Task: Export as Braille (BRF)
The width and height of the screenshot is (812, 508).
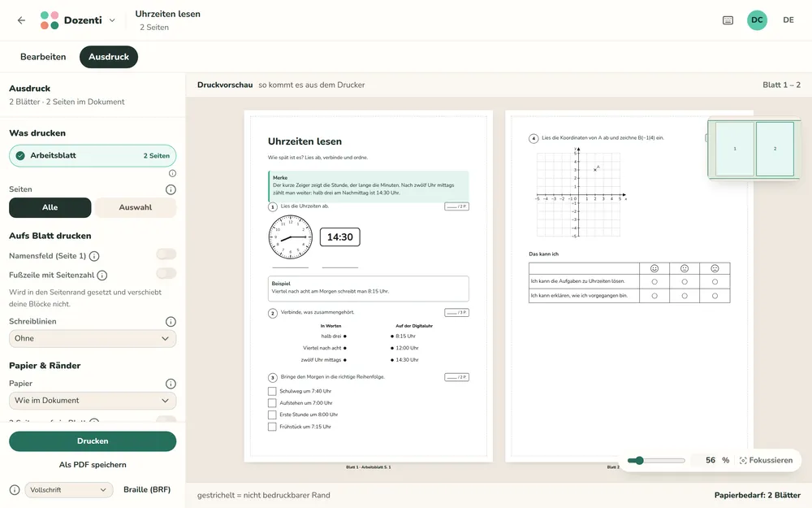Action: tap(147, 490)
